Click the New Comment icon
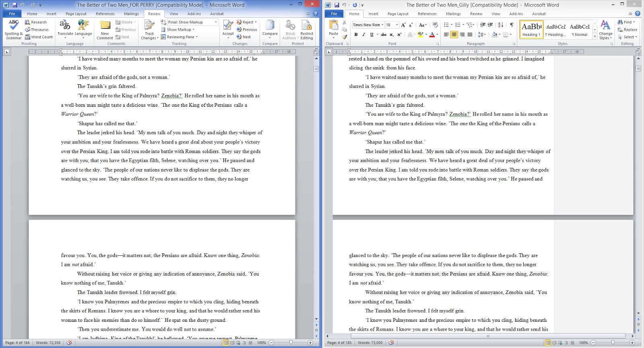 [x=105, y=29]
